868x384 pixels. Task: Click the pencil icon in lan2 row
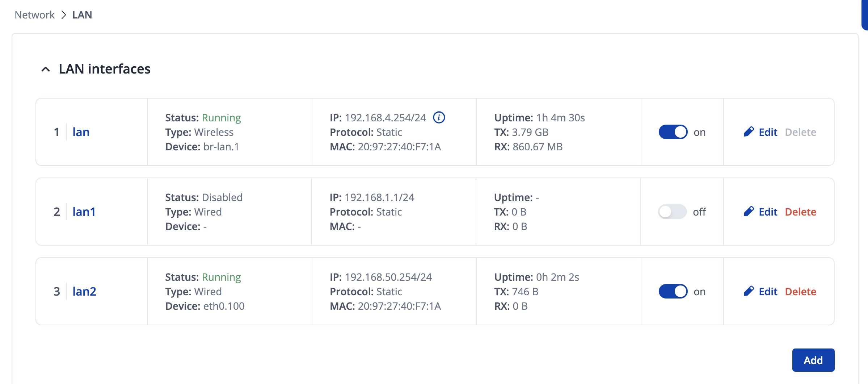pos(749,291)
